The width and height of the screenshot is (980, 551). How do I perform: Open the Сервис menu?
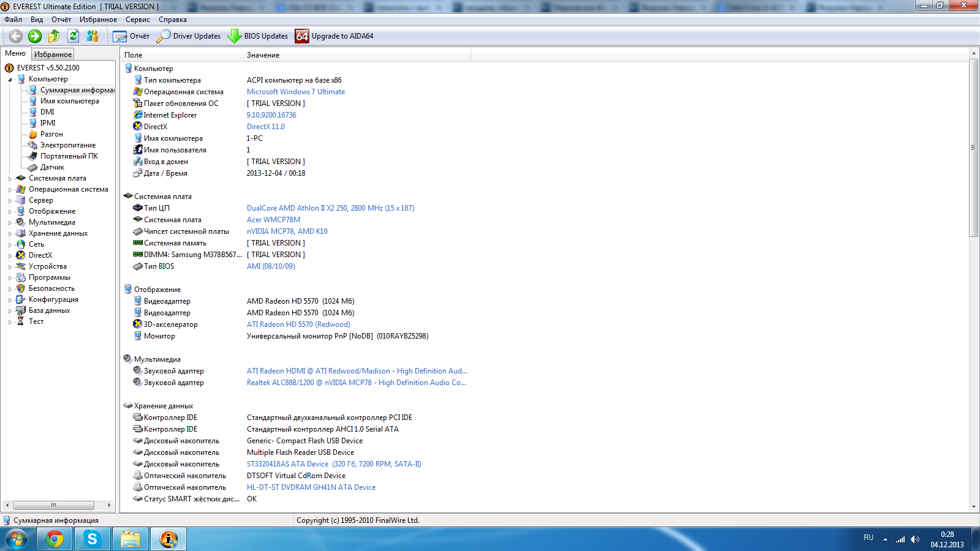pos(138,20)
